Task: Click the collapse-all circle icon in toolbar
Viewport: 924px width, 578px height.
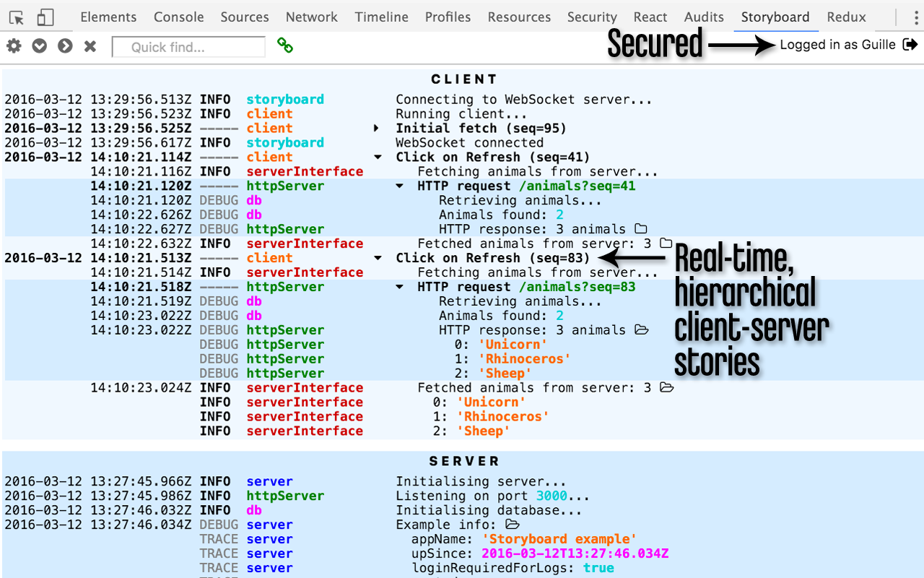Action: pos(39,46)
